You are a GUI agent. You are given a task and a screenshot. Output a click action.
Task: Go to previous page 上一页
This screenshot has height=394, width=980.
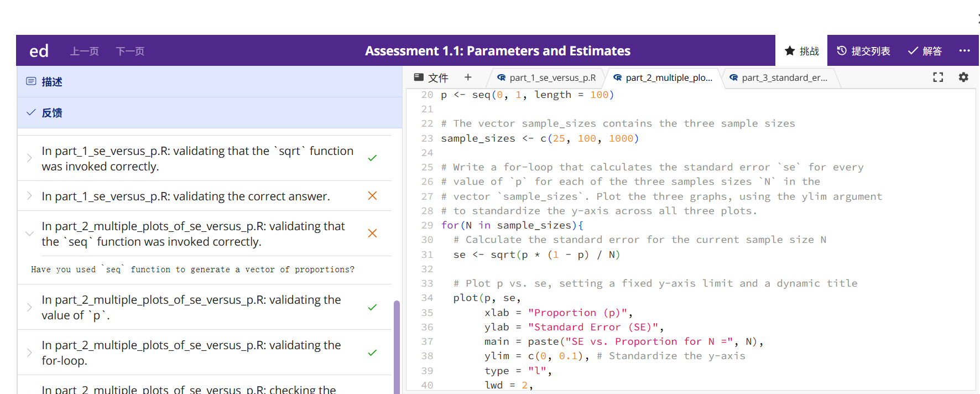[84, 51]
